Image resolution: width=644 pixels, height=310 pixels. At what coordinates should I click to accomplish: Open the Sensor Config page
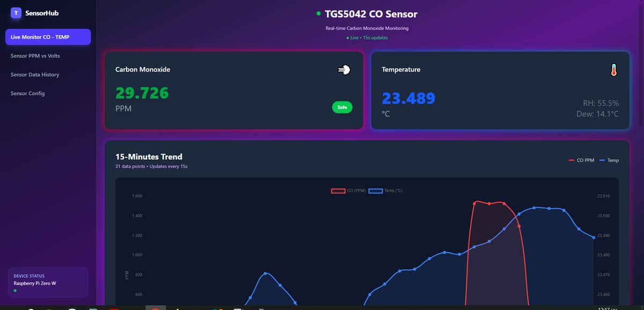(x=28, y=93)
